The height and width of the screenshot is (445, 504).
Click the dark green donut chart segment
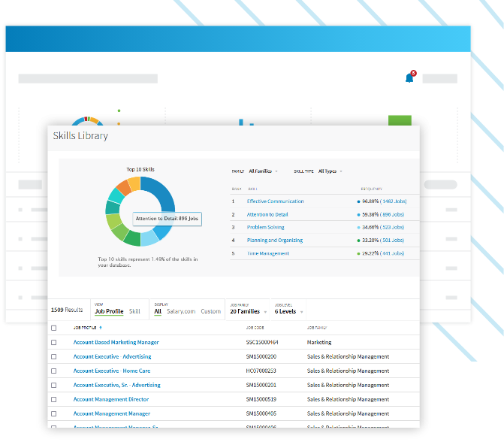(x=132, y=239)
